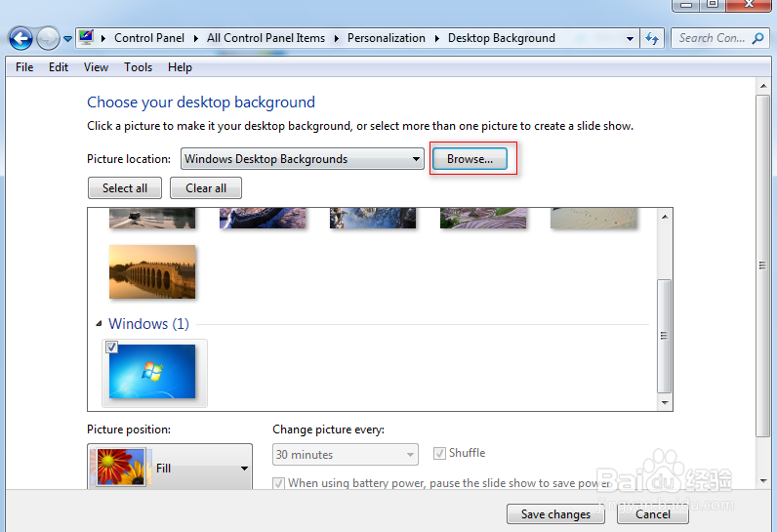Select the blue waterfall wallpaper thumbnail
Image resolution: width=777 pixels, height=532 pixels.
click(x=373, y=218)
